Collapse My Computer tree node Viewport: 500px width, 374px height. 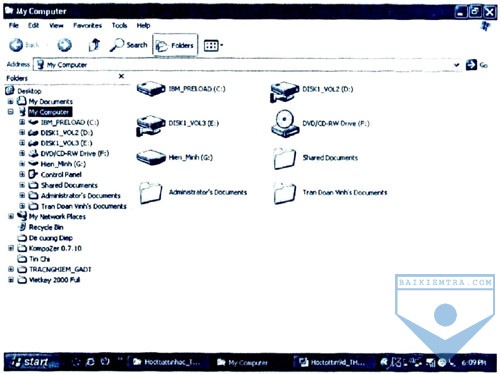[x=10, y=112]
